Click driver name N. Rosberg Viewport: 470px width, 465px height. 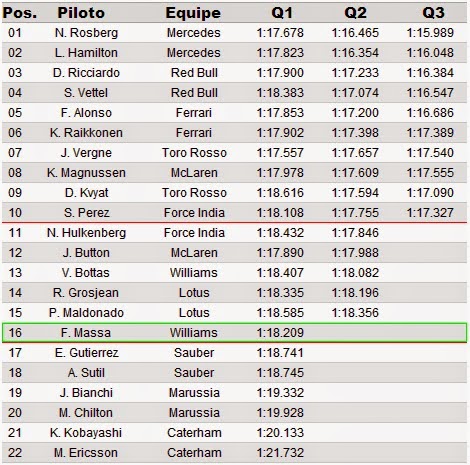[x=86, y=33]
